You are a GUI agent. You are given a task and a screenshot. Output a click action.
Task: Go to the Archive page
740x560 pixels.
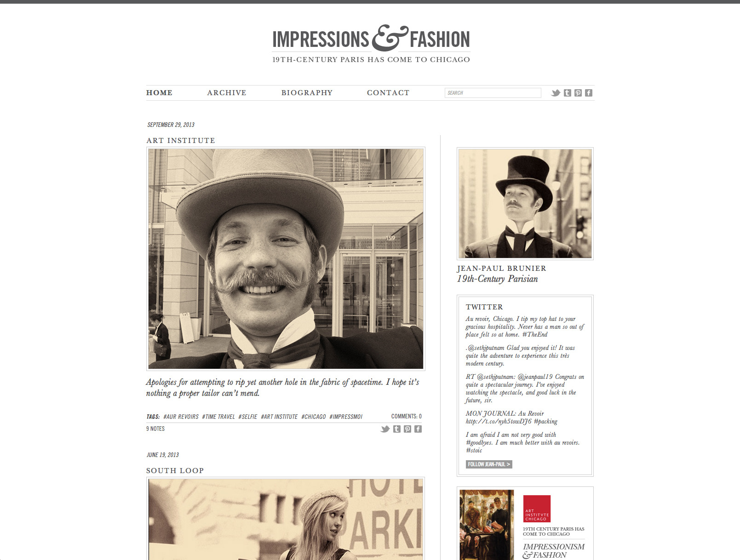click(x=227, y=93)
